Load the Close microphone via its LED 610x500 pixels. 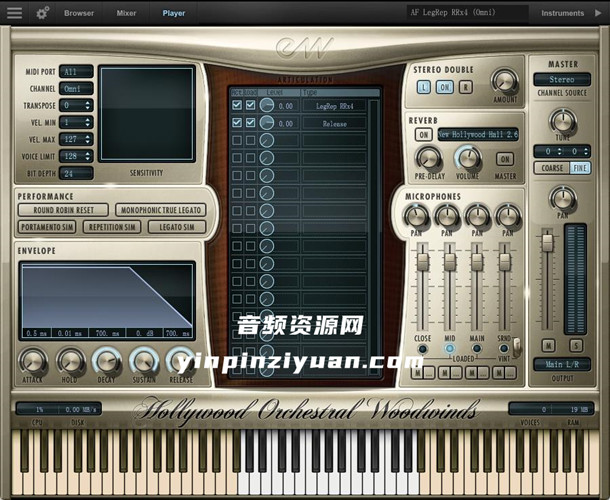(422, 349)
